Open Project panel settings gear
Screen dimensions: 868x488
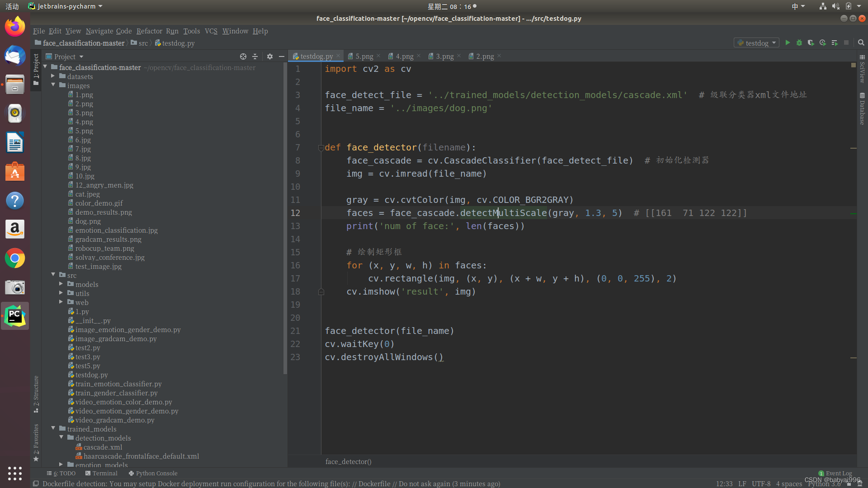270,56
